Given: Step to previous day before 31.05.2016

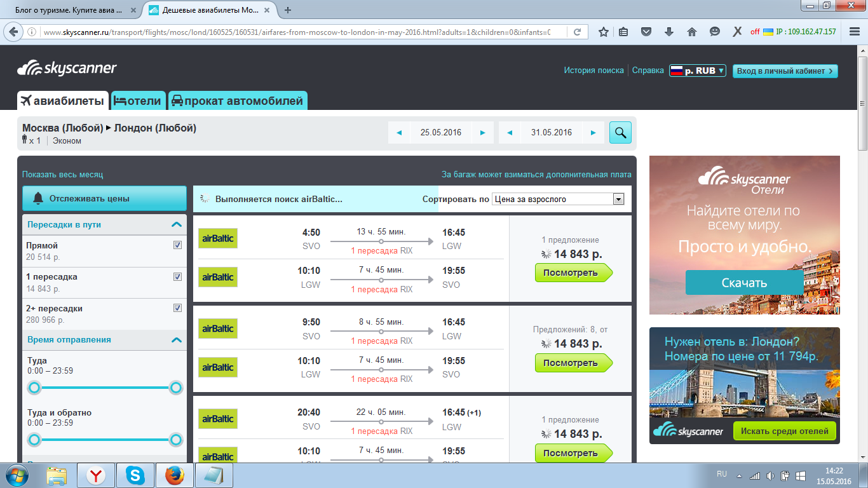Looking at the screenshot, I should point(510,132).
